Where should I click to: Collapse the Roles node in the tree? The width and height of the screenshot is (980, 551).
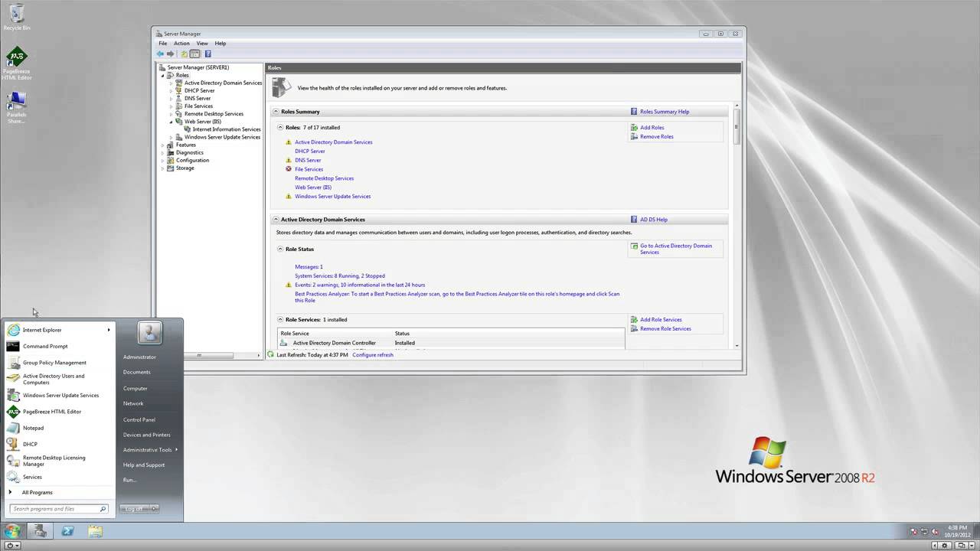pyautogui.click(x=163, y=75)
